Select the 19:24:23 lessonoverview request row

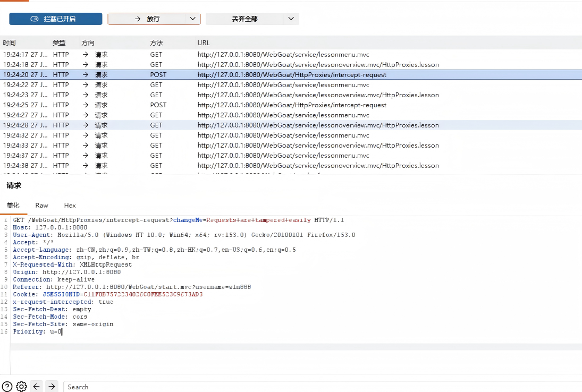[x=291, y=95]
